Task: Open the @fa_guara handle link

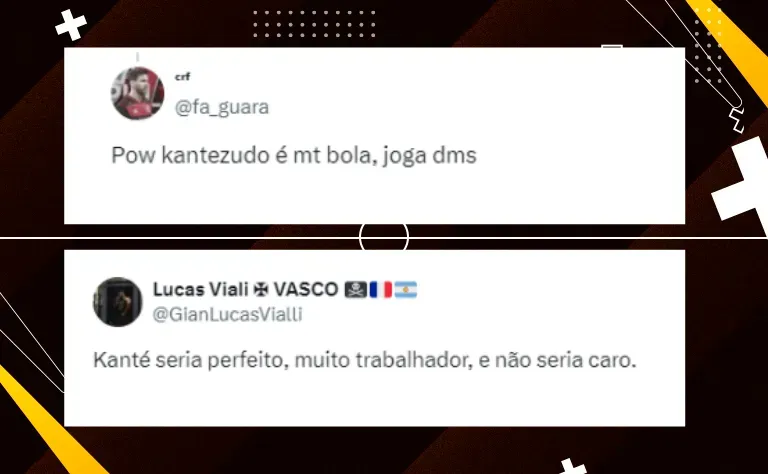Action: 222,107
